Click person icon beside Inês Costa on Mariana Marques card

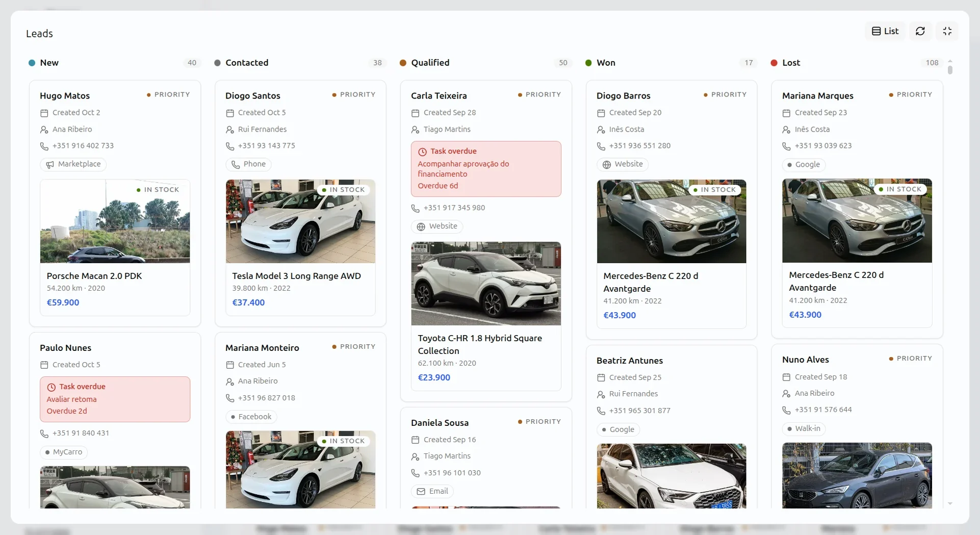pyautogui.click(x=786, y=130)
